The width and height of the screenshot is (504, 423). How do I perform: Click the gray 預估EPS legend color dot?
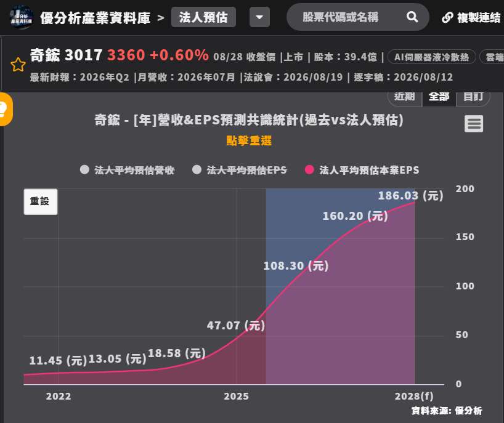197,169
